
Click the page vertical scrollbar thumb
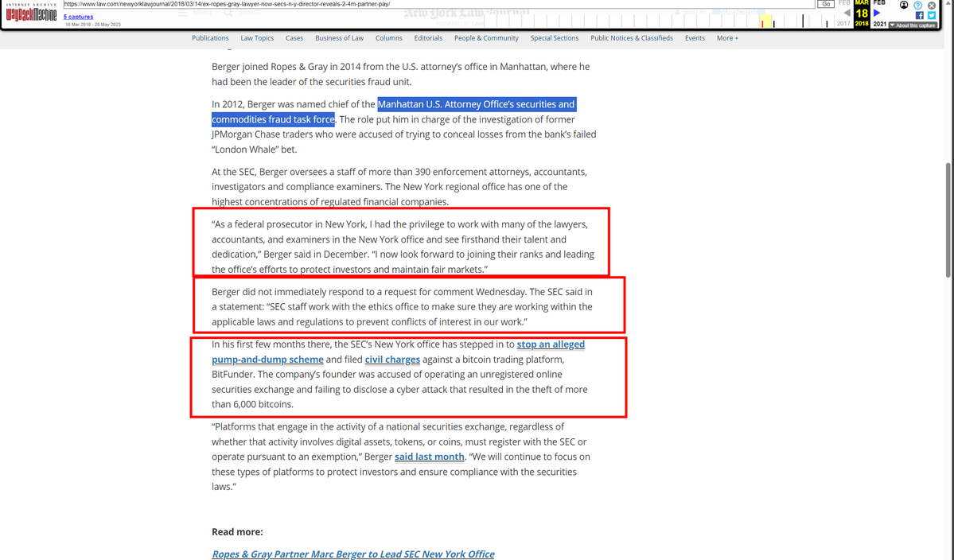948,220
